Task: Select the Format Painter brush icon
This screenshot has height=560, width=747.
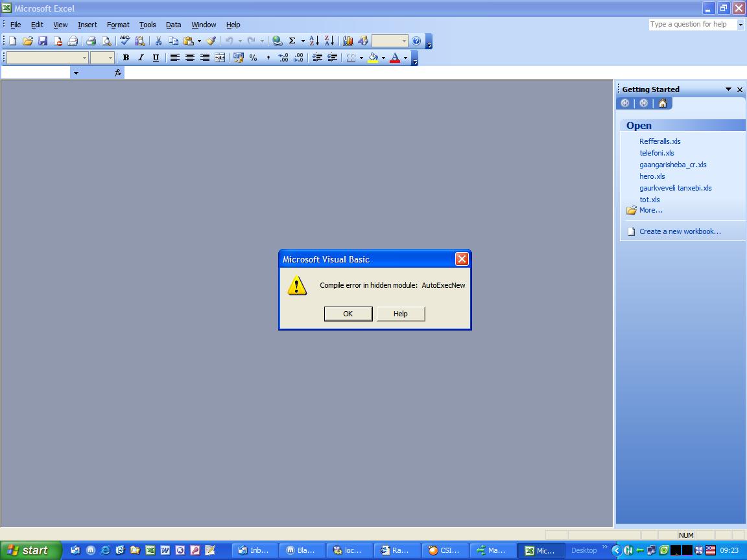Action: [211, 41]
